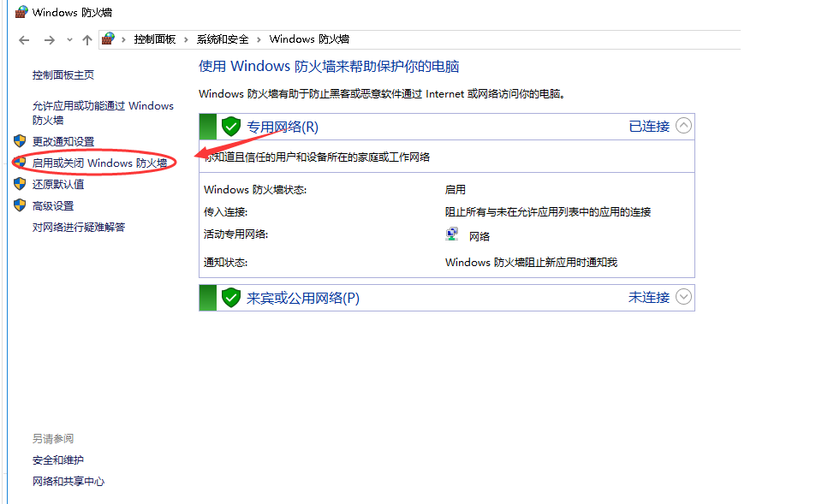Go forward with the right arrow

(50, 40)
